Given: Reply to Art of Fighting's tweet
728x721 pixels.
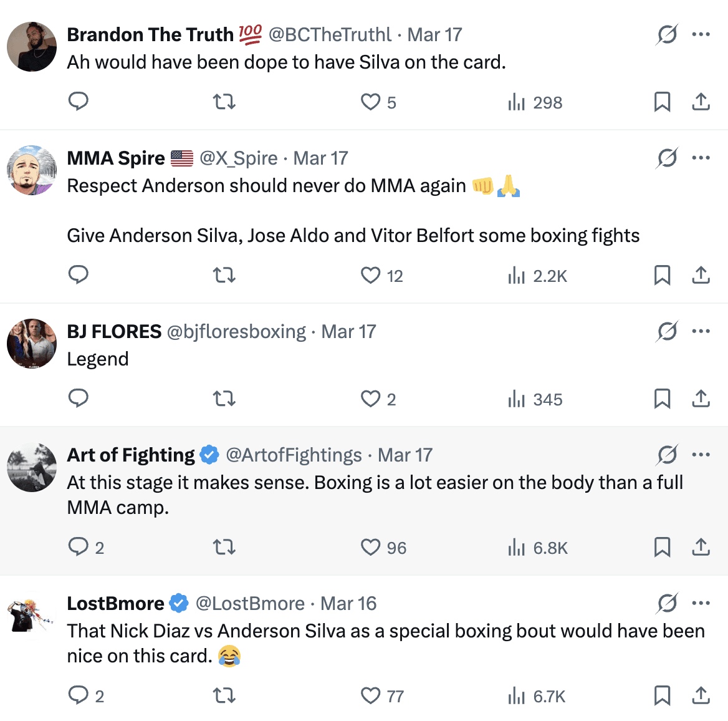Looking at the screenshot, I should pyautogui.click(x=79, y=547).
